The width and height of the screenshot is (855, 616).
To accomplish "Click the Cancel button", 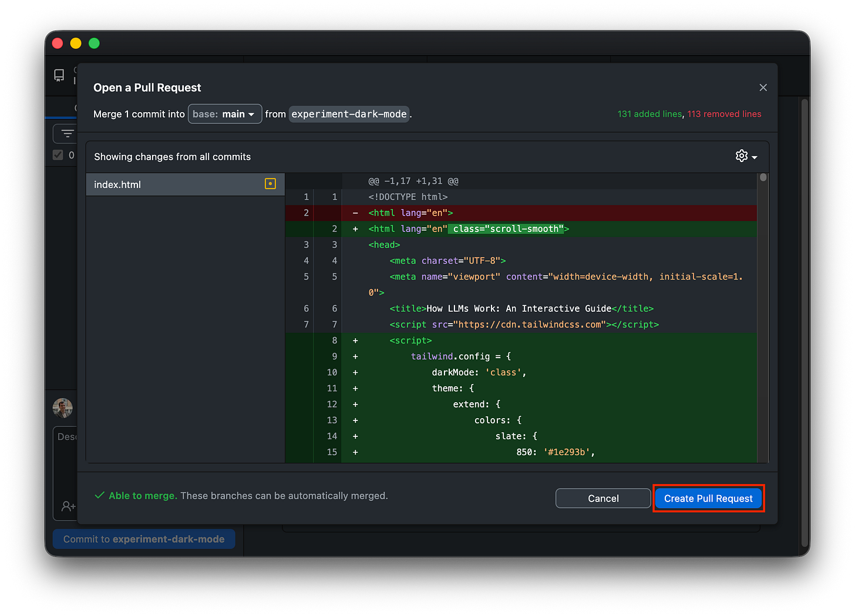I will pyautogui.click(x=603, y=498).
